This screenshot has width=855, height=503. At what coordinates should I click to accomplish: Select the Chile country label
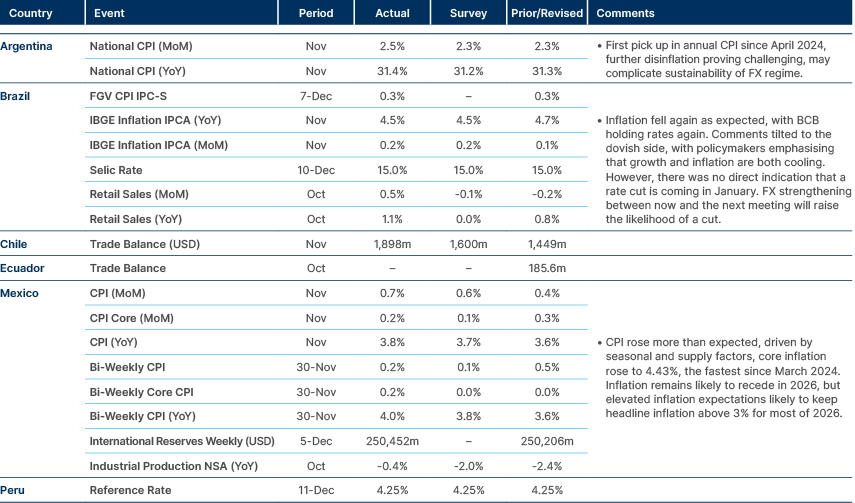[x=14, y=244]
